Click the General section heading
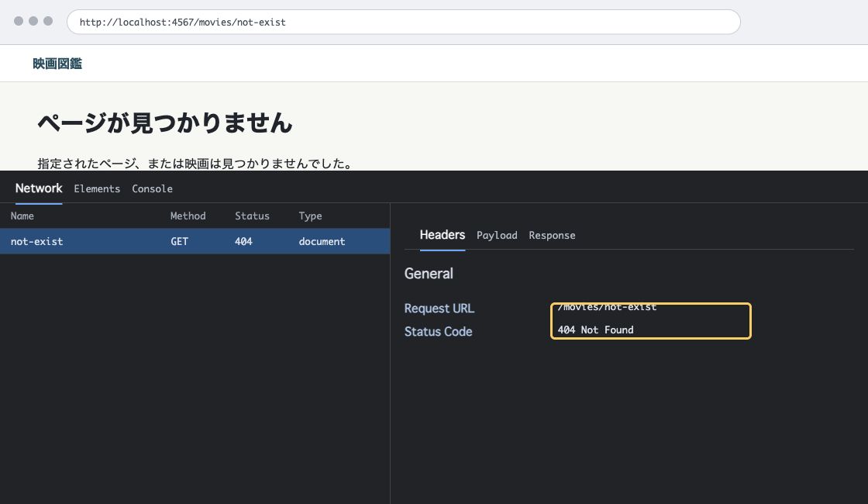Screen dimensions: 868x504 pos(429,274)
